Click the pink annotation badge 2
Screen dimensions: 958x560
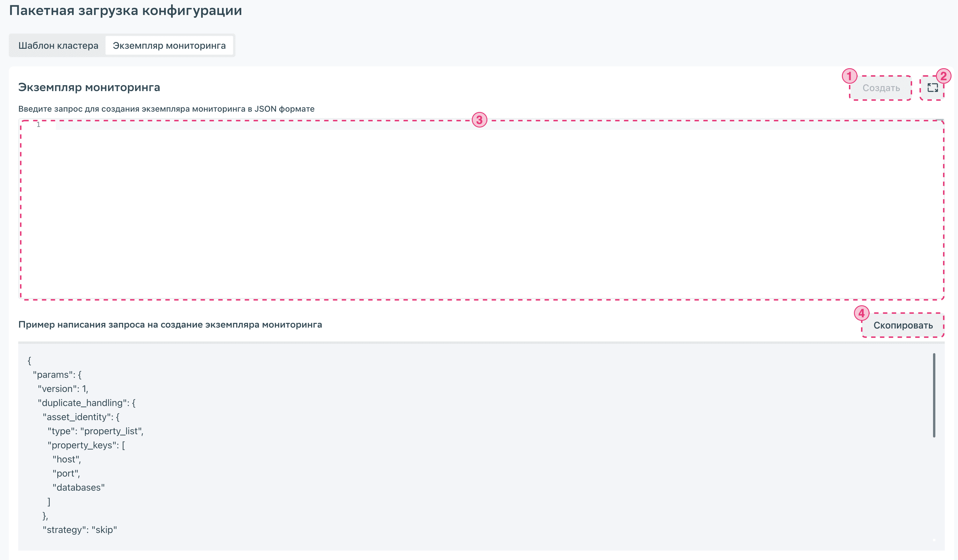(943, 76)
